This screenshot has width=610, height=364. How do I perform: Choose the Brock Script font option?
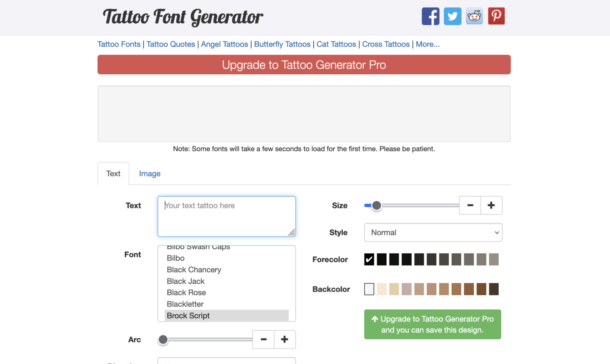point(188,316)
